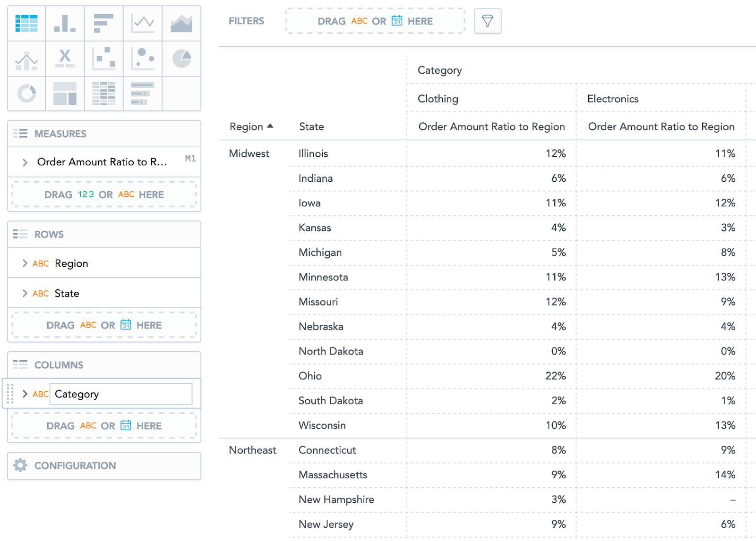Viewport: 756px width, 541px height.
Task: Expand the Order Amount Ratio measure
Action: 25,162
